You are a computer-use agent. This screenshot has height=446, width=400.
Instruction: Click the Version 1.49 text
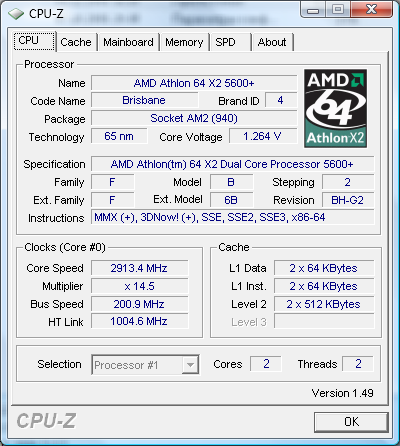342,393
